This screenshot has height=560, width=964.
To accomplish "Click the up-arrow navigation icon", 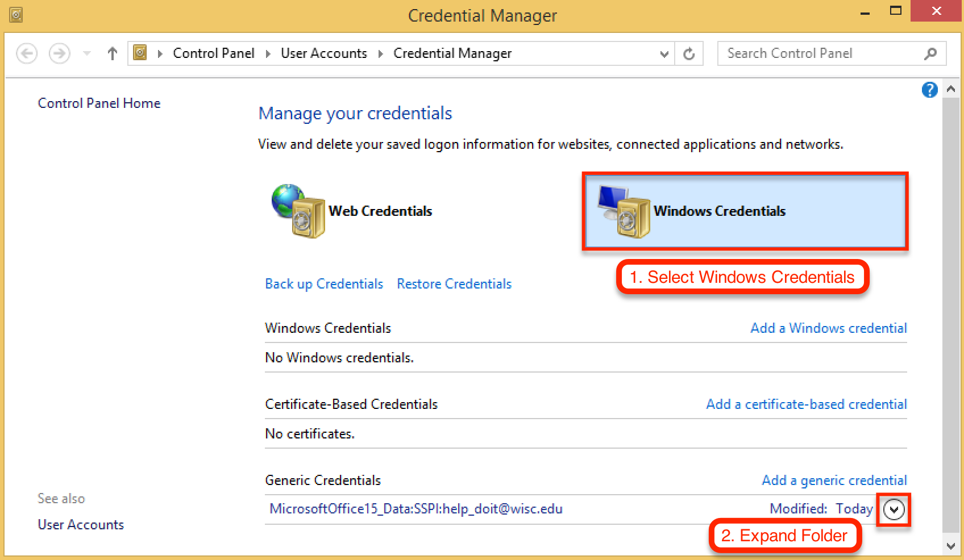I will pos(112,53).
